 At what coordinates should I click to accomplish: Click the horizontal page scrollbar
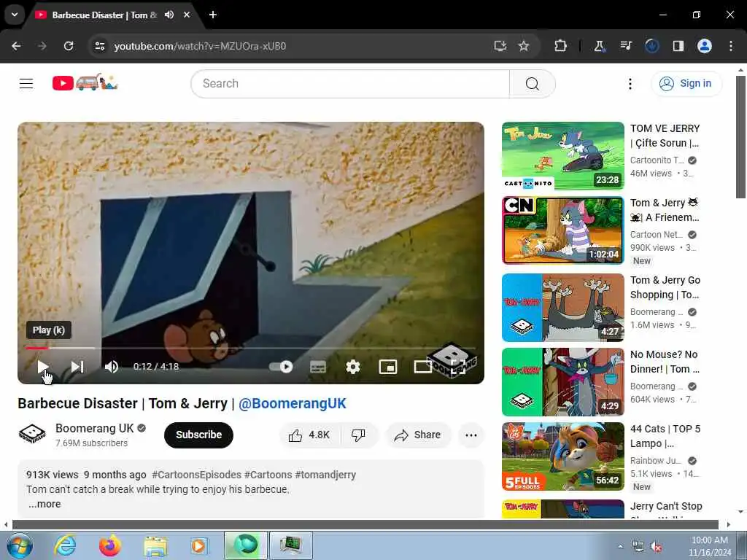[x=365, y=525]
